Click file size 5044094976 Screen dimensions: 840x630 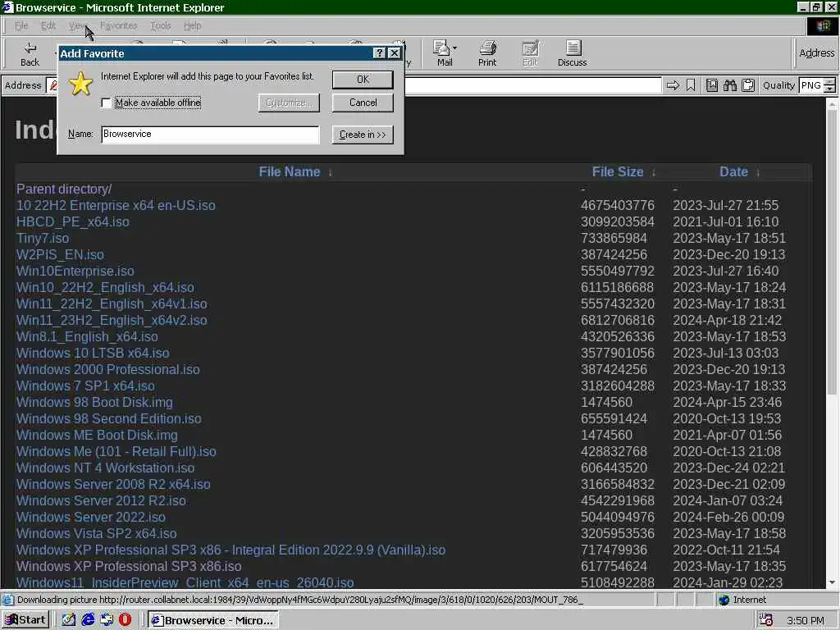617,518
